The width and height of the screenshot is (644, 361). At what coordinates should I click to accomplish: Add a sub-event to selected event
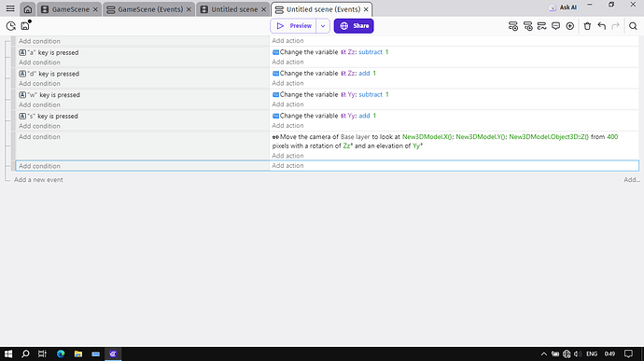pos(527,26)
